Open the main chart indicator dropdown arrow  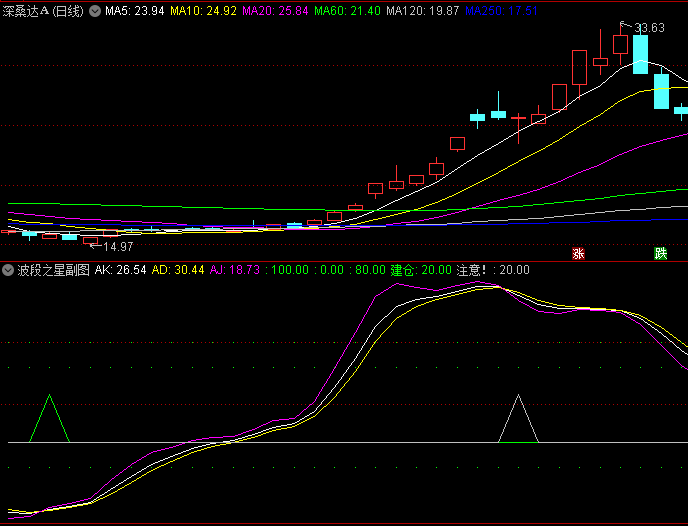[x=95, y=11]
